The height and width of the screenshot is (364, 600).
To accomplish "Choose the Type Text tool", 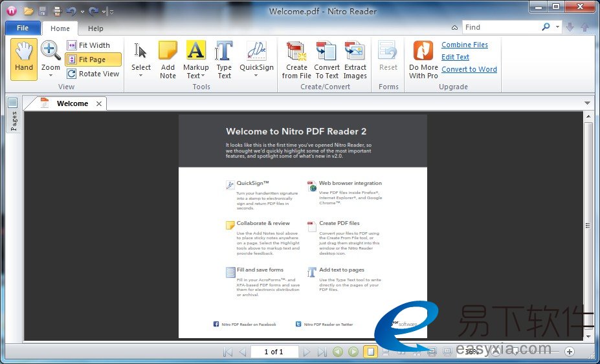I will click(x=224, y=52).
